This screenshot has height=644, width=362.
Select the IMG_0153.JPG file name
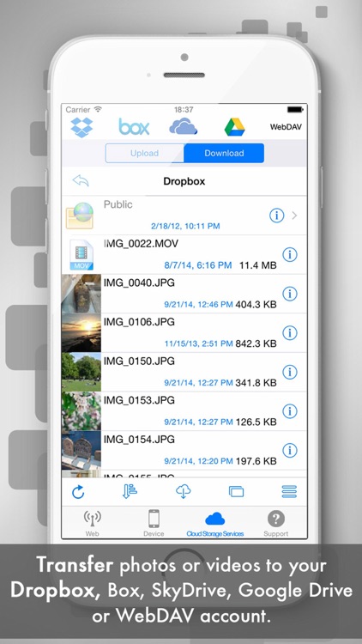(139, 400)
